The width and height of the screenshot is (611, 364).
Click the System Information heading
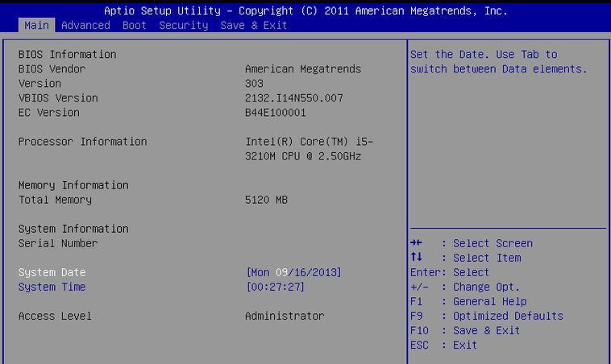73,229
